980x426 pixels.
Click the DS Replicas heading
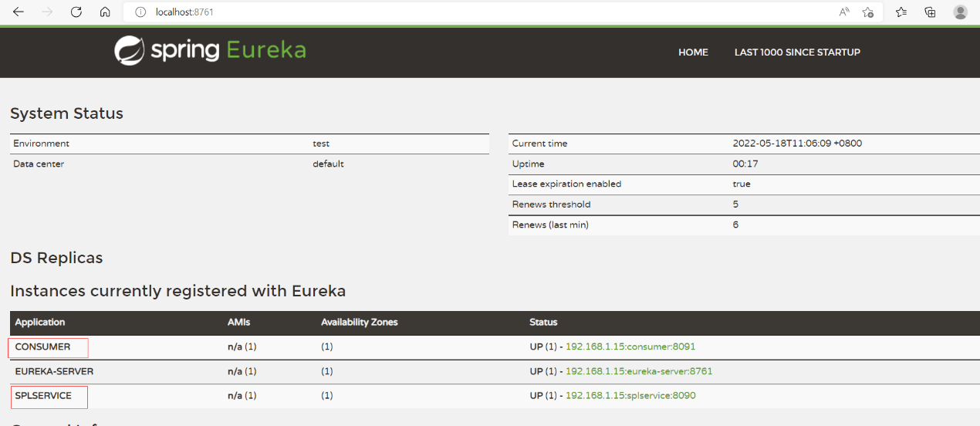pyautogui.click(x=56, y=258)
